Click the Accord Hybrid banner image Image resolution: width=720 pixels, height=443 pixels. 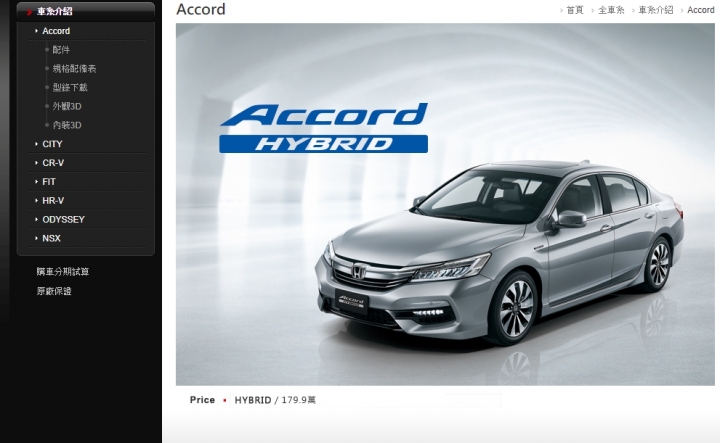445,204
